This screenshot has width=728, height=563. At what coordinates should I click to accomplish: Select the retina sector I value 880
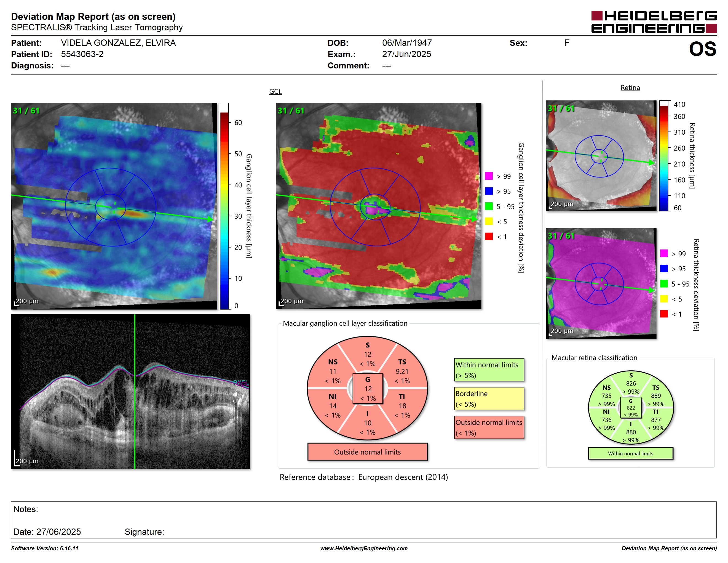click(631, 432)
